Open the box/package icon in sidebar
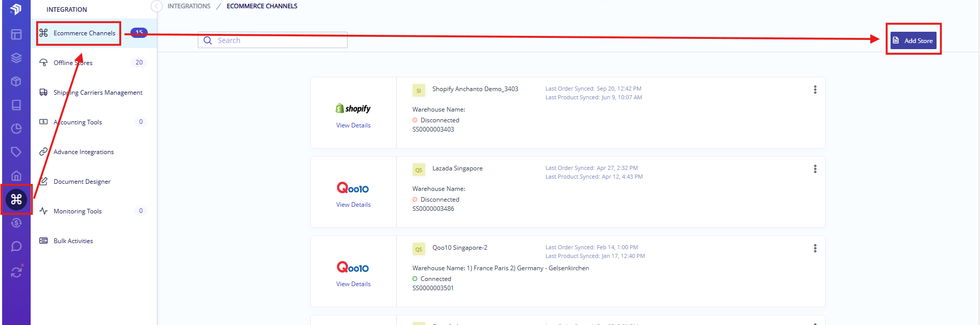Screen dimensions: 980x325 click(16, 81)
